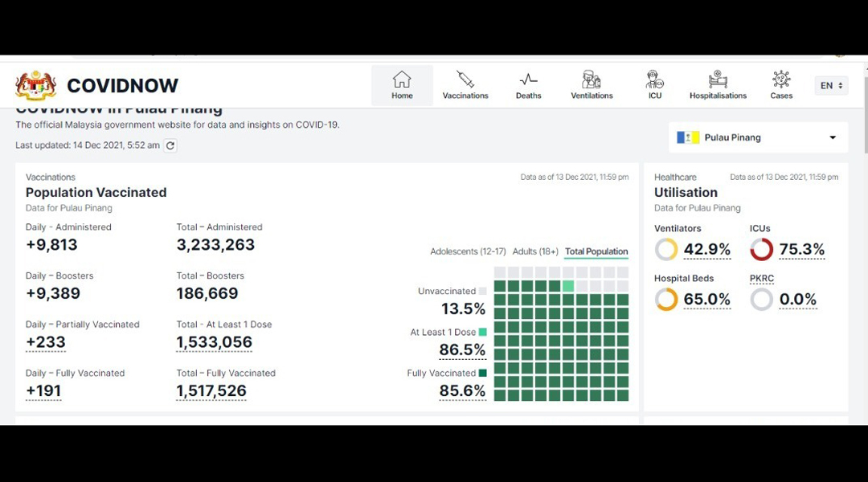Click the +9,389 Daily Boosters value
868x482 pixels.
[x=52, y=294]
